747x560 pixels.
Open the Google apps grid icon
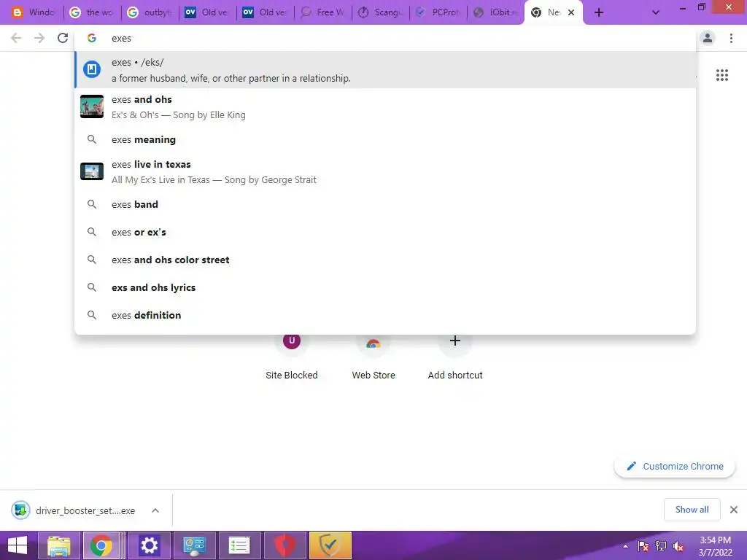(x=721, y=75)
